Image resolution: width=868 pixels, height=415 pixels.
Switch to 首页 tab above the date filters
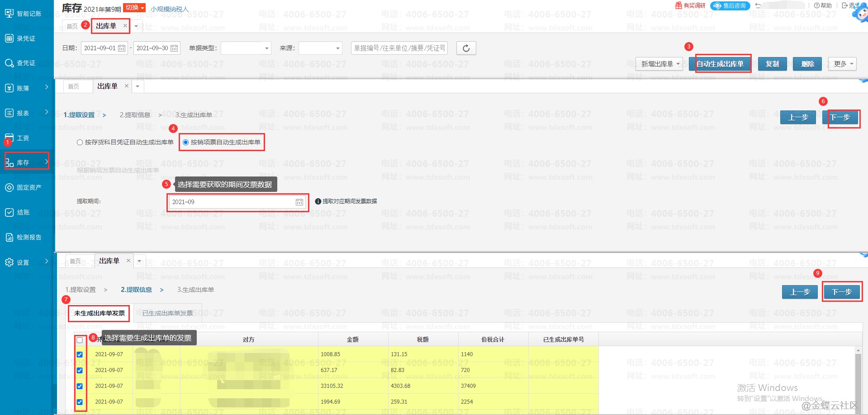click(72, 26)
